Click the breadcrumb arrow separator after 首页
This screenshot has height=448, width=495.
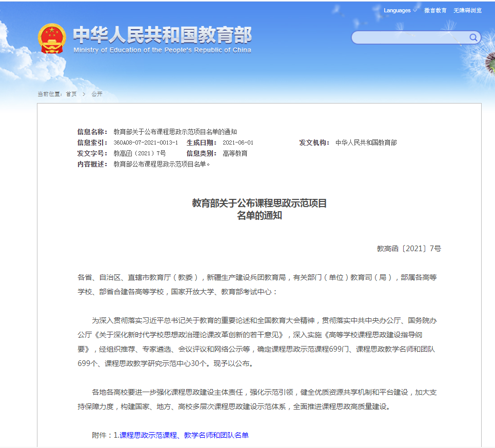pyautogui.click(x=84, y=94)
